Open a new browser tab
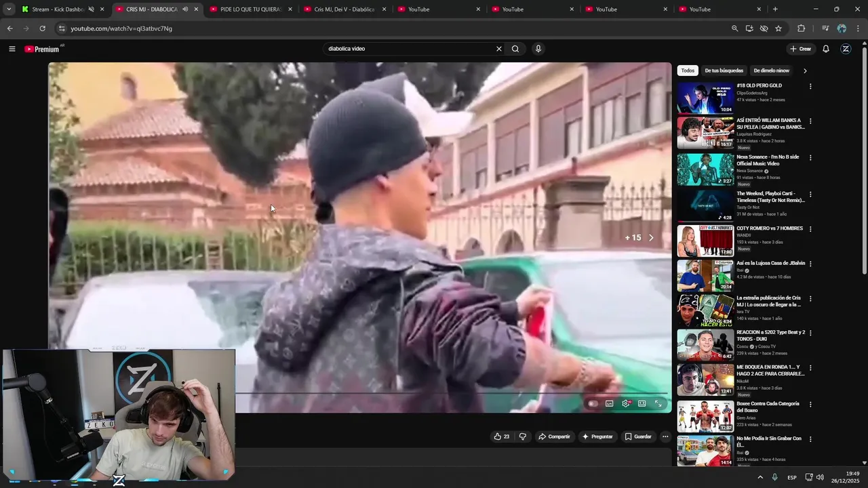868x488 pixels. pyautogui.click(x=775, y=9)
